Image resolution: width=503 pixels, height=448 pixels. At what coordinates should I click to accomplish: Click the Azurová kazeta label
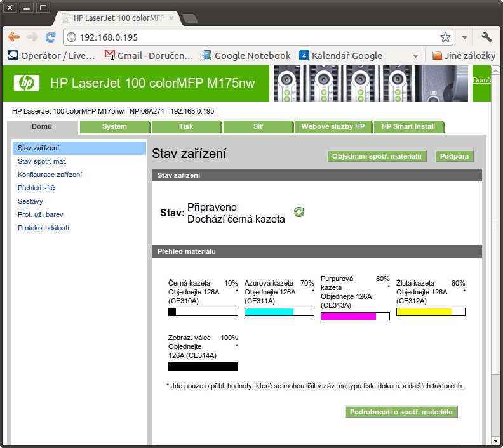click(269, 283)
